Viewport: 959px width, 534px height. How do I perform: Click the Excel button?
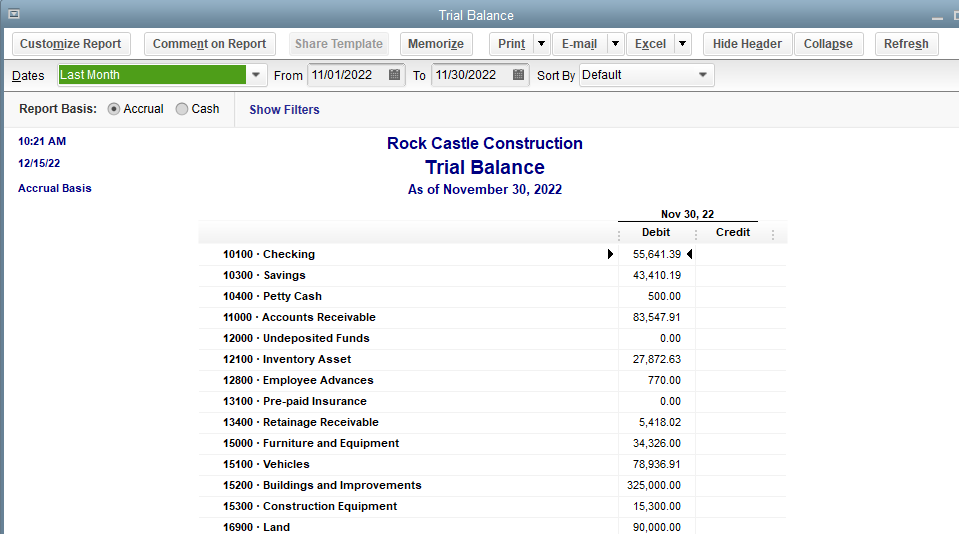(x=650, y=44)
